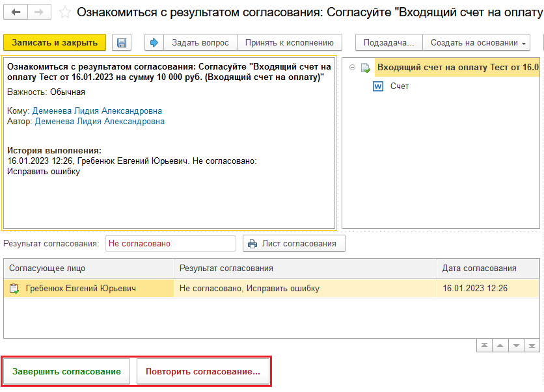
Task: Open the 'Лист согласования' print form
Action: click(293, 244)
